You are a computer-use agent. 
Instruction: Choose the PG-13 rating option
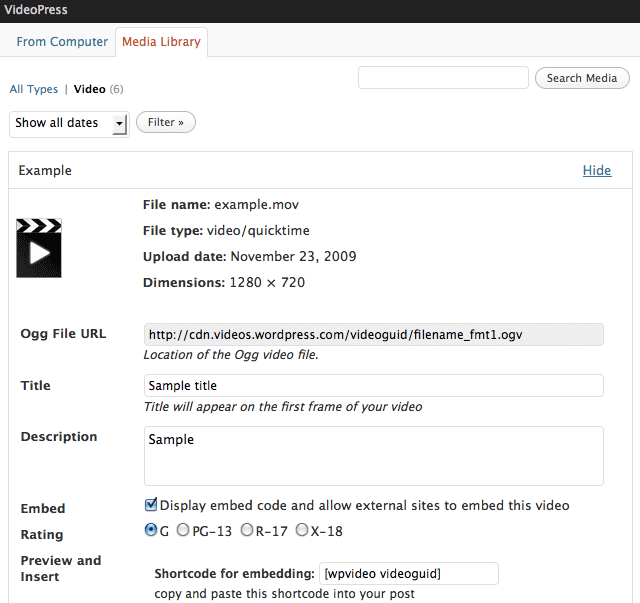(x=183, y=531)
